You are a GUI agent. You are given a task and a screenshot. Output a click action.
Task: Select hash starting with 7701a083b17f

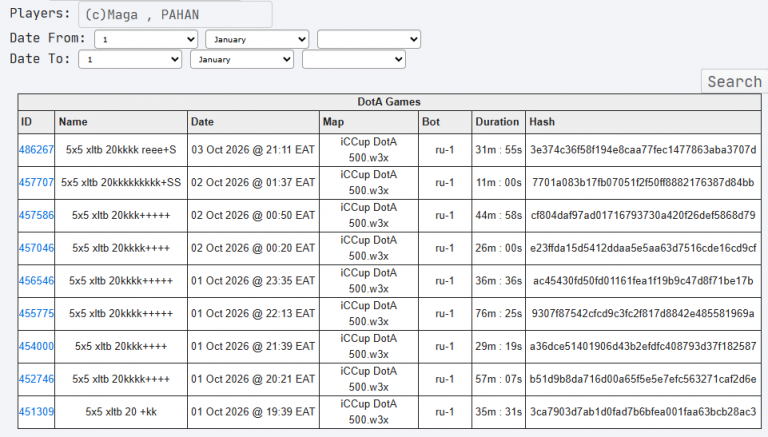pos(643,182)
